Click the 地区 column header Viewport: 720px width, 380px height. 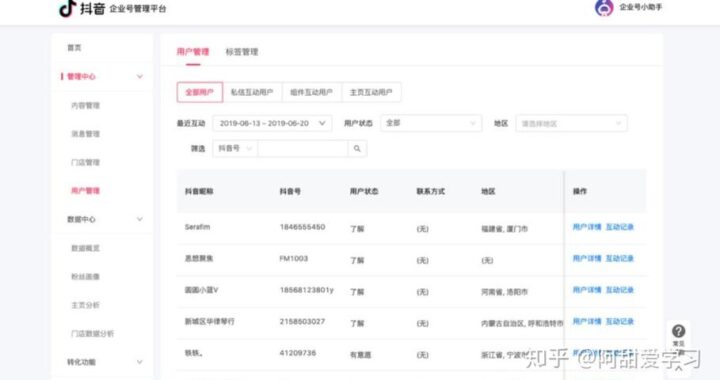(488, 191)
